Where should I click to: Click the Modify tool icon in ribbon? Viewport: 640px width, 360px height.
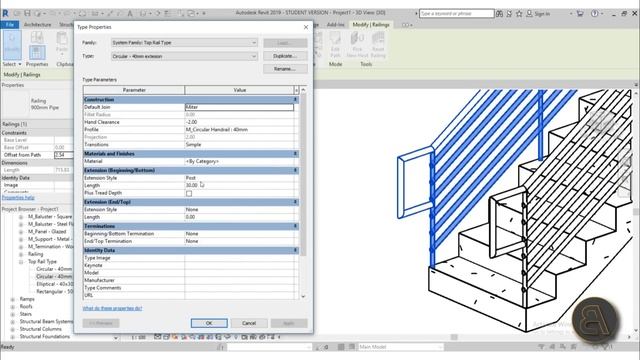coord(12,45)
